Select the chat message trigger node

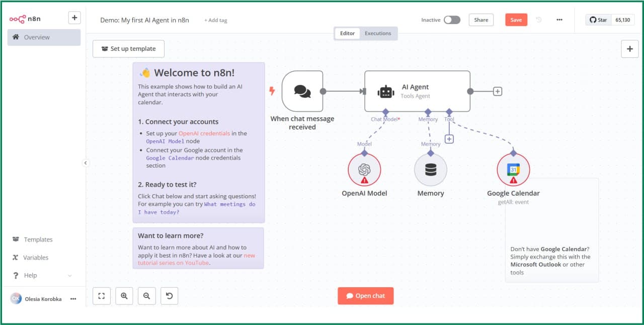point(302,91)
